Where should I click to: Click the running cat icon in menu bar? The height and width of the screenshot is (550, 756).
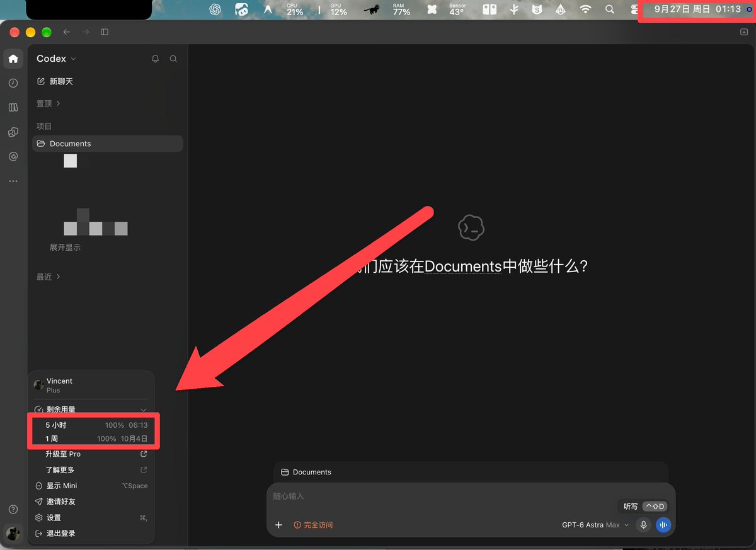(x=372, y=9)
